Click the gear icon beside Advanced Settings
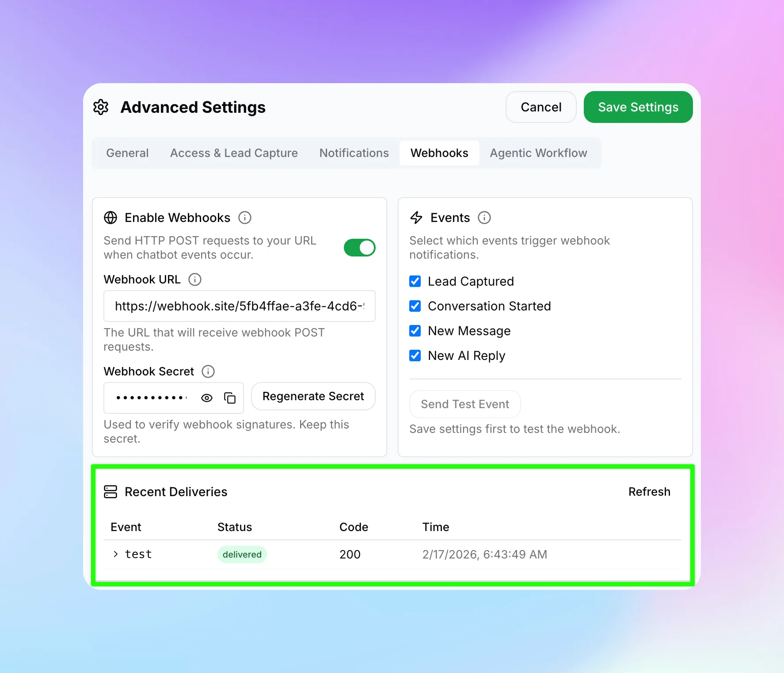The image size is (784, 673). coord(101,107)
